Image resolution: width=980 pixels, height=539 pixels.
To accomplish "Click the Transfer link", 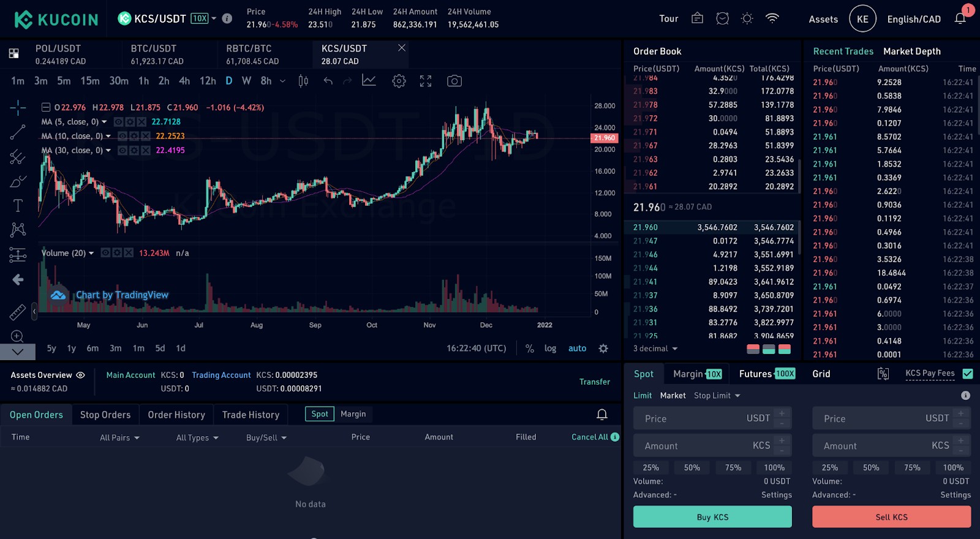I will pos(595,382).
